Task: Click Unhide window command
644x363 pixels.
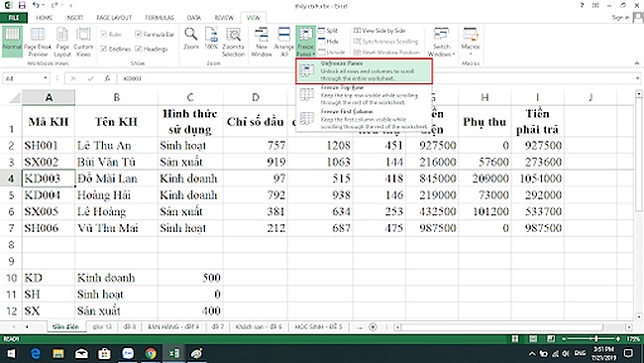Action: click(331, 53)
